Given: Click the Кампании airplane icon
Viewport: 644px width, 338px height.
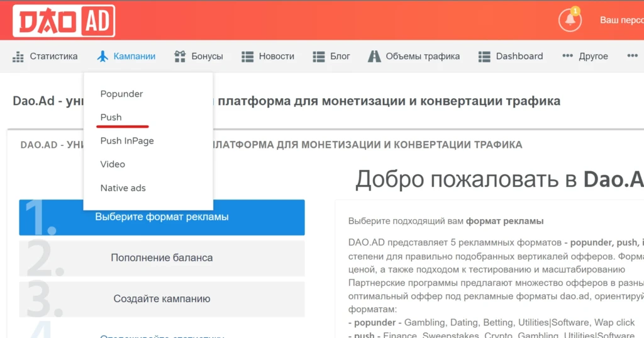Looking at the screenshot, I should (x=103, y=57).
